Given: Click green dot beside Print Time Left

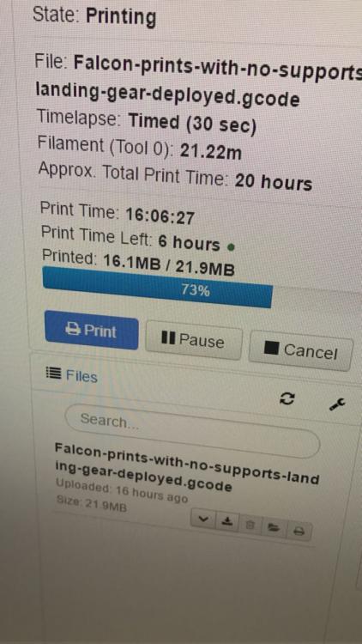Looking at the screenshot, I should [231, 246].
